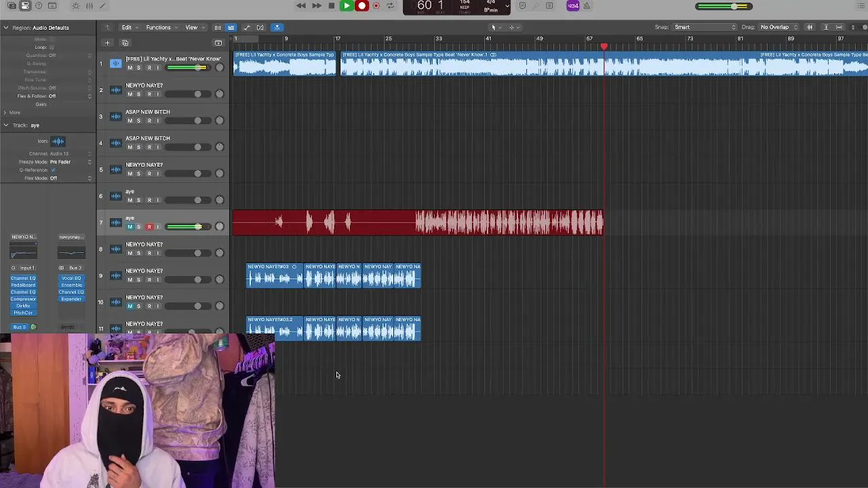
Task: Click the vertical auto zoom icon
Action: [826, 28]
